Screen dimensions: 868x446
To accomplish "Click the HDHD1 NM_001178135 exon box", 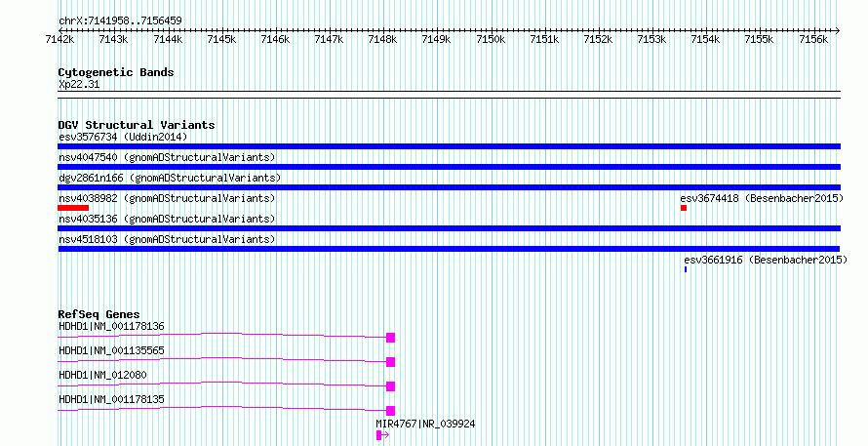I will (390, 411).
